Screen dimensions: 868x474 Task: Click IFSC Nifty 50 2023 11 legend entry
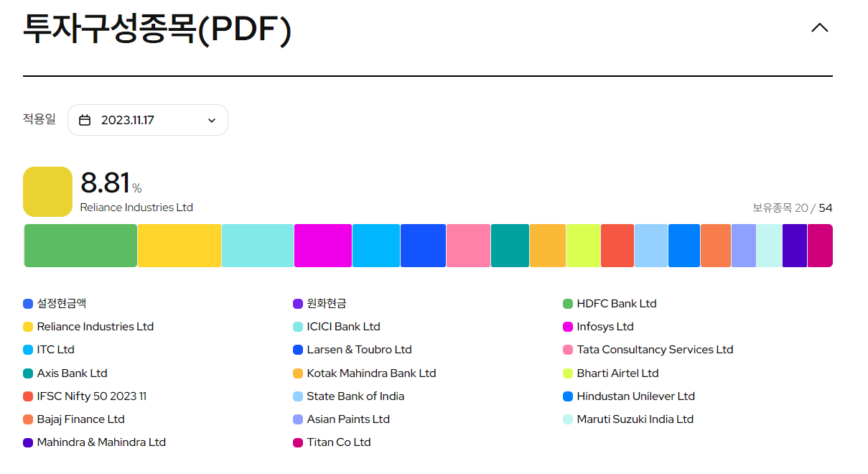[x=85, y=396]
